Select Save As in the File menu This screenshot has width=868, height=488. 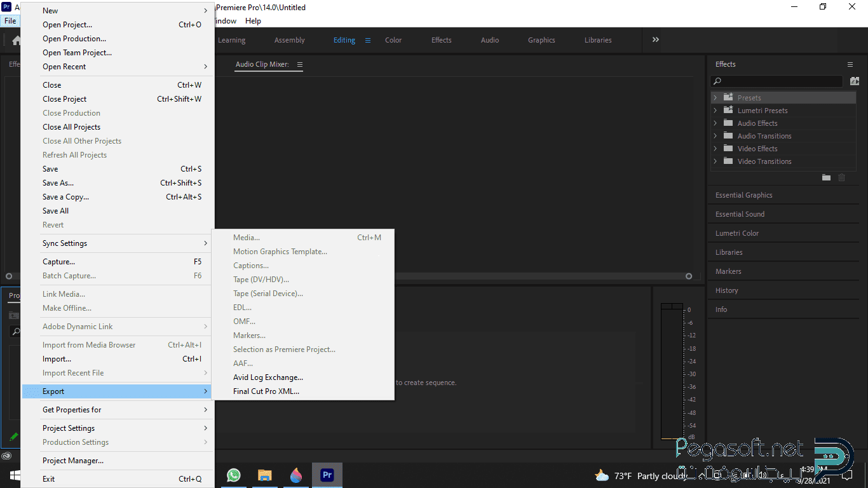coord(118,183)
